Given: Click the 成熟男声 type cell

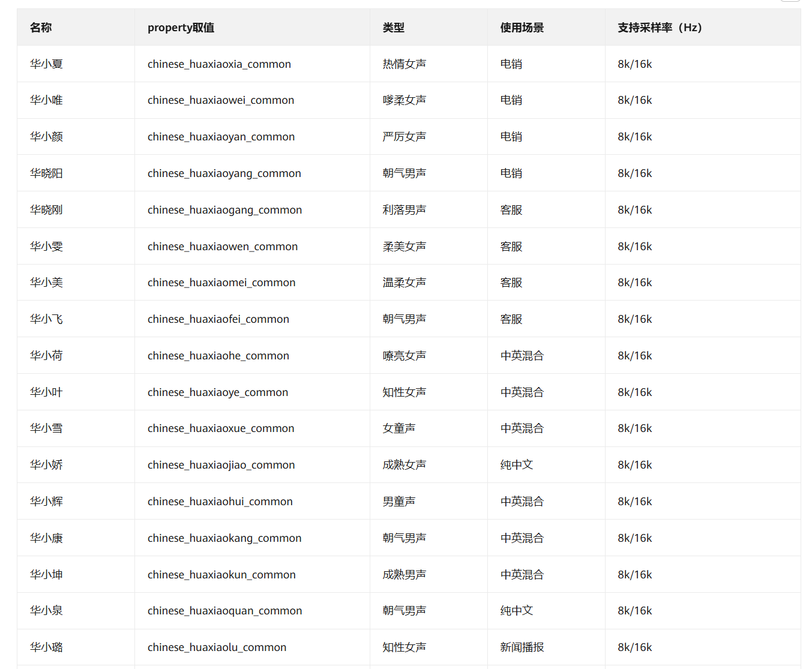Looking at the screenshot, I should point(404,575).
